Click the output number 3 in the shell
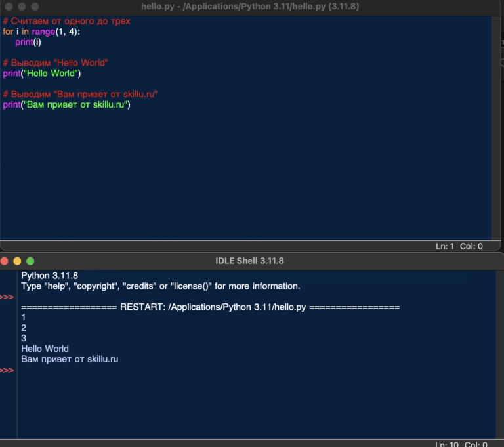This screenshot has width=504, height=447. pyautogui.click(x=24, y=338)
